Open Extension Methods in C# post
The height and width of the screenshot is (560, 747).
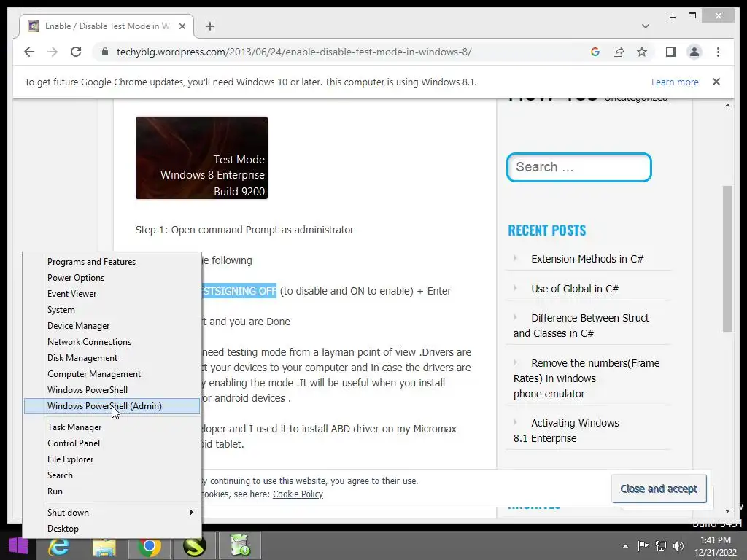coord(587,259)
